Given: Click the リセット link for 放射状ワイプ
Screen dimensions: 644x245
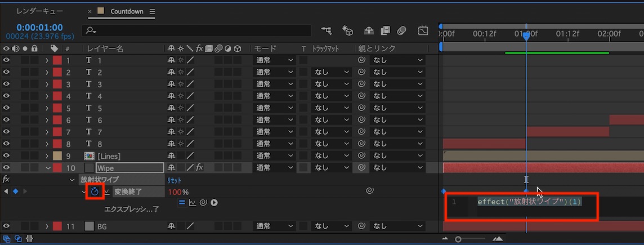Looking at the screenshot, I should click(x=174, y=180).
